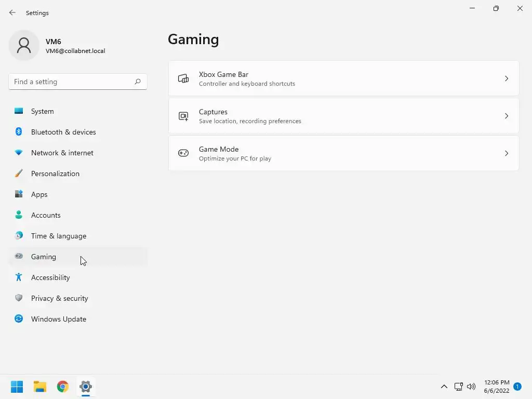Click the Personalization paintbrush icon
Screen dimensions: 532x399
coord(19,174)
